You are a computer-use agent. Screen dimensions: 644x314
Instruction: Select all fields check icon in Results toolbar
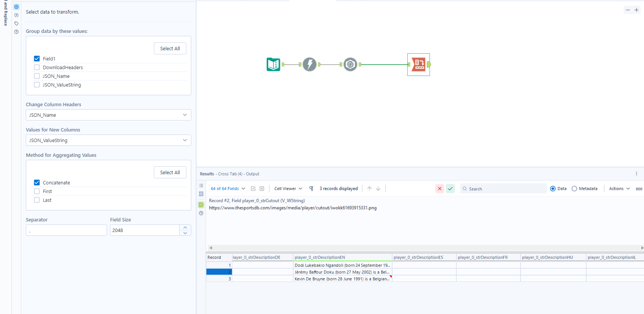click(x=253, y=189)
